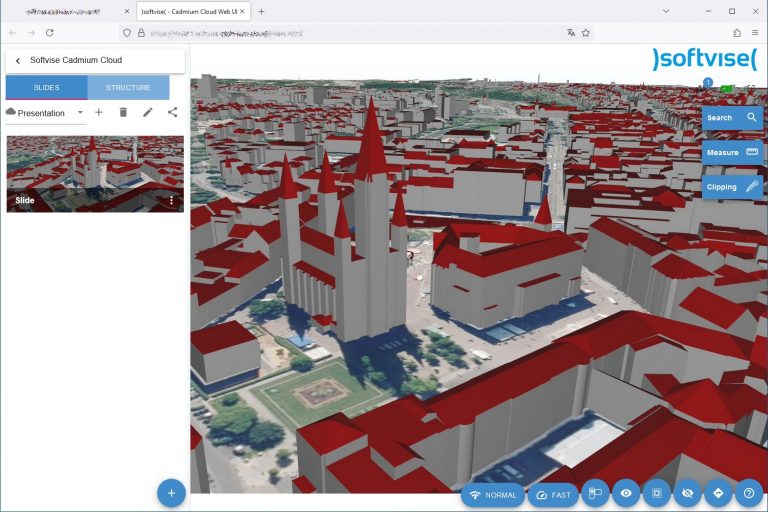Toggle the square frame selection button

pyautogui.click(x=656, y=494)
